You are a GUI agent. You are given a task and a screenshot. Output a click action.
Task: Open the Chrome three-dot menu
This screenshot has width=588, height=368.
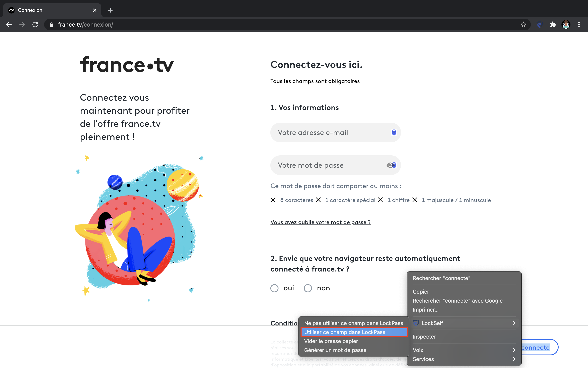pyautogui.click(x=579, y=25)
